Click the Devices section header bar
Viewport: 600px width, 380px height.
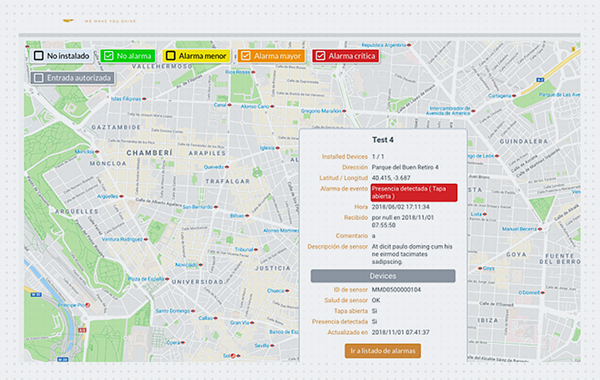click(x=383, y=276)
